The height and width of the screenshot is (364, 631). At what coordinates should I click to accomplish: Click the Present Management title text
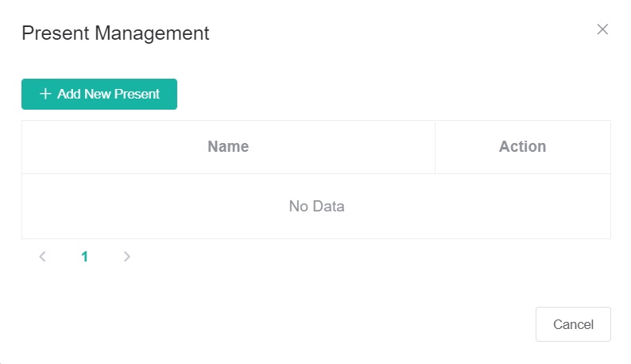115,33
